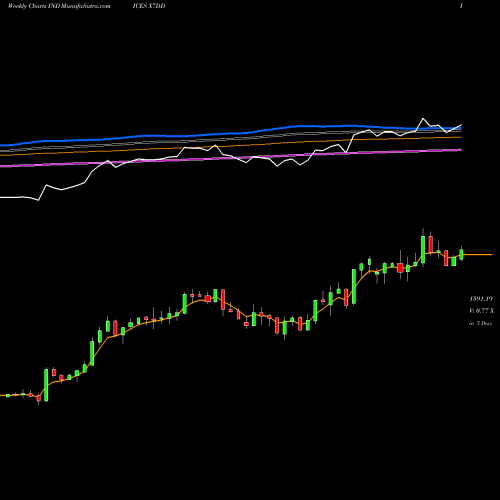The image size is (500, 500).
Task: Click the flat orange line extending past last candle
Action: [x=478, y=255]
